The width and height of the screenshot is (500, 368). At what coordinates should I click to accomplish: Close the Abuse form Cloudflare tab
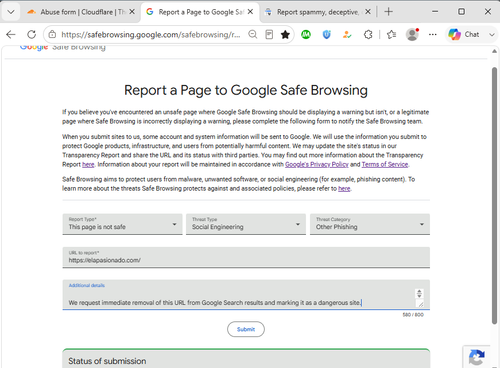coord(132,12)
